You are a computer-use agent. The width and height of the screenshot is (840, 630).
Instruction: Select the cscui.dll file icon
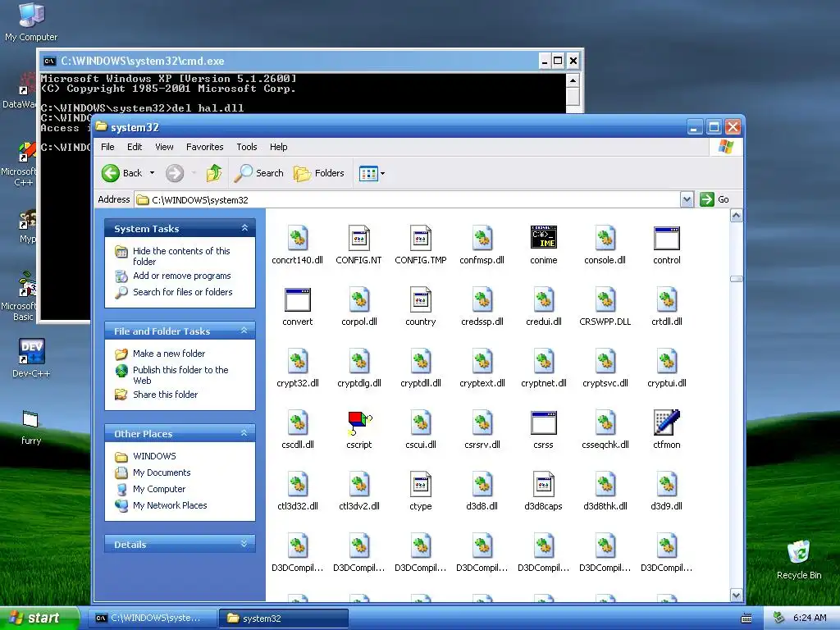point(421,423)
